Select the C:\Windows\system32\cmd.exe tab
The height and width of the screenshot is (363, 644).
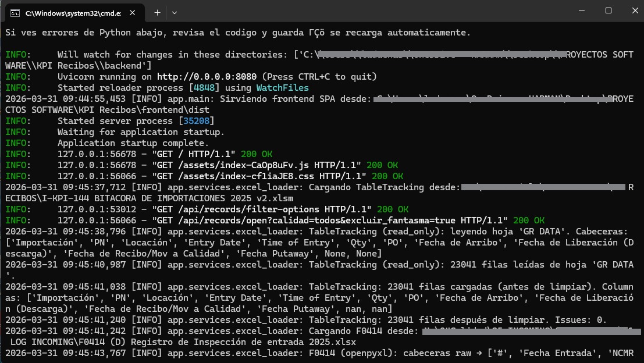click(x=70, y=12)
